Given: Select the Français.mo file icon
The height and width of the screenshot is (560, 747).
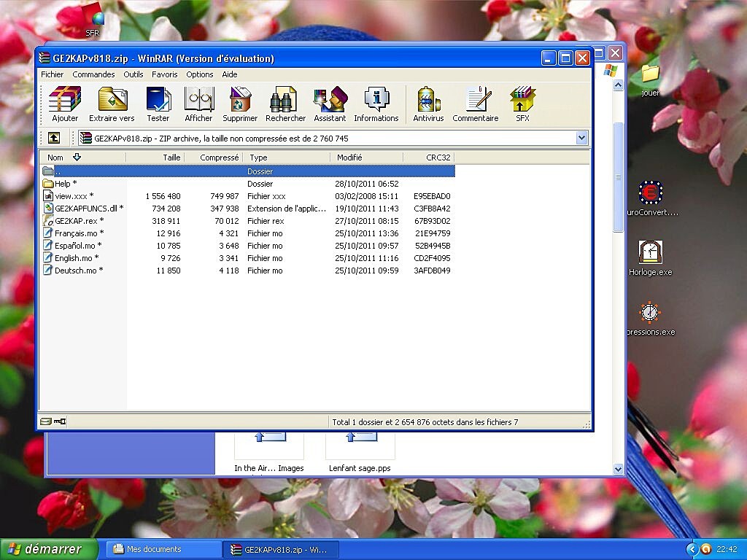Looking at the screenshot, I should tap(47, 233).
